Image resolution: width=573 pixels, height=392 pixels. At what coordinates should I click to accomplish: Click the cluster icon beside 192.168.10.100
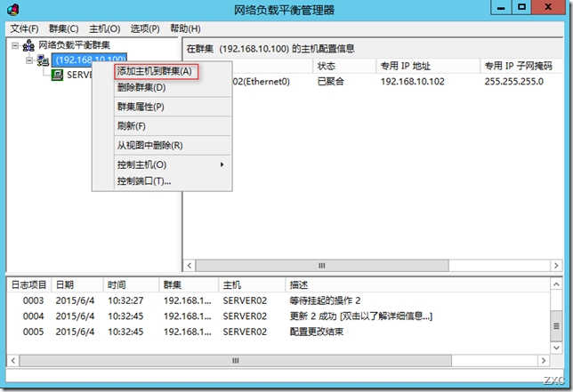tap(43, 60)
